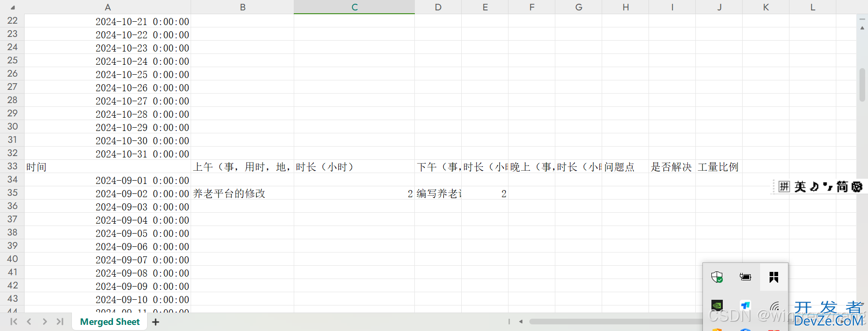
Task: Click the blue app tray icon beside NVIDIA
Action: 745,305
